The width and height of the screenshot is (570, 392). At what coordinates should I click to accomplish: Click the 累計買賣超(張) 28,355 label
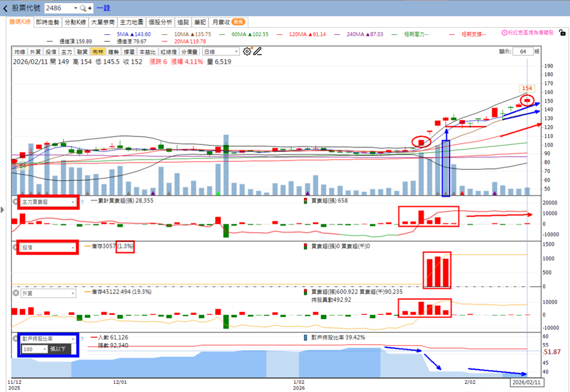(x=122, y=200)
